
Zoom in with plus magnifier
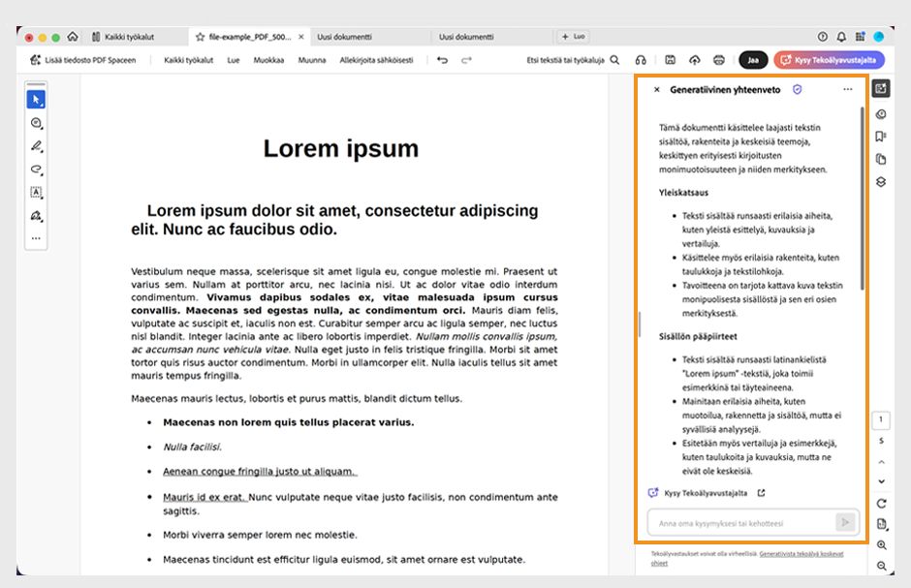tap(881, 545)
